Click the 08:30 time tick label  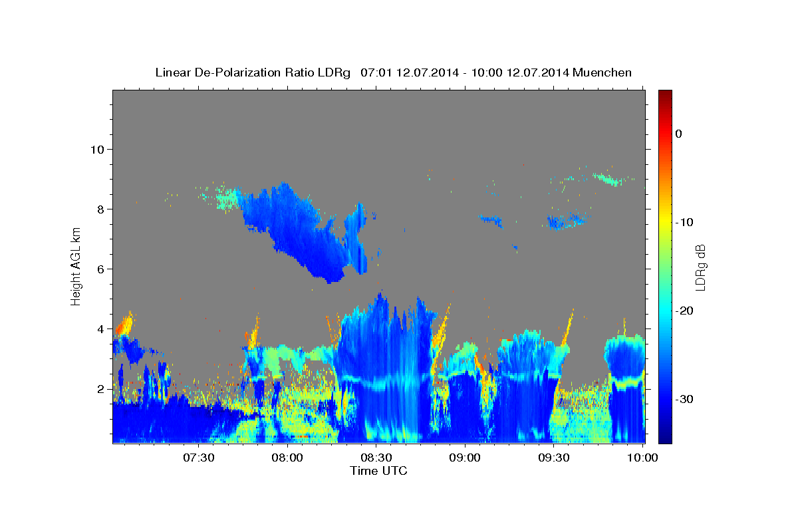pos(376,458)
